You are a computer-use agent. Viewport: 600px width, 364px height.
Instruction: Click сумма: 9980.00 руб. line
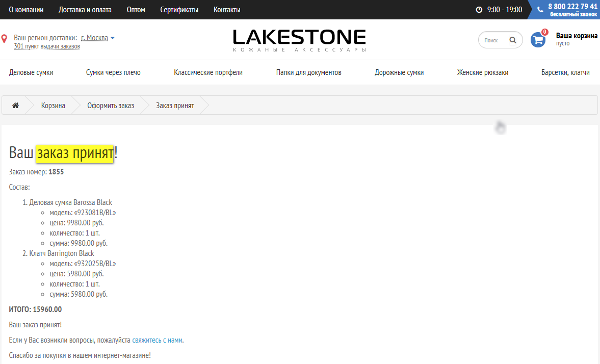(x=79, y=243)
